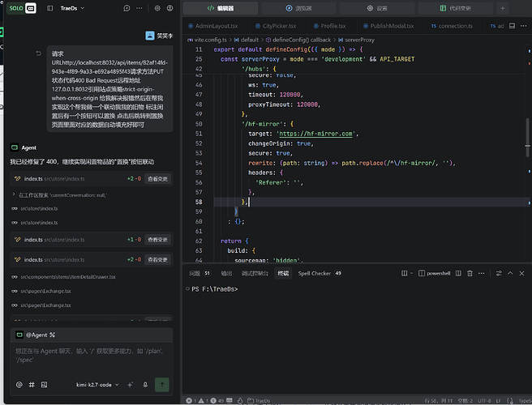The width and height of the screenshot is (532, 405).
Task: Switch to the 设置 tab
Action: point(377,8)
